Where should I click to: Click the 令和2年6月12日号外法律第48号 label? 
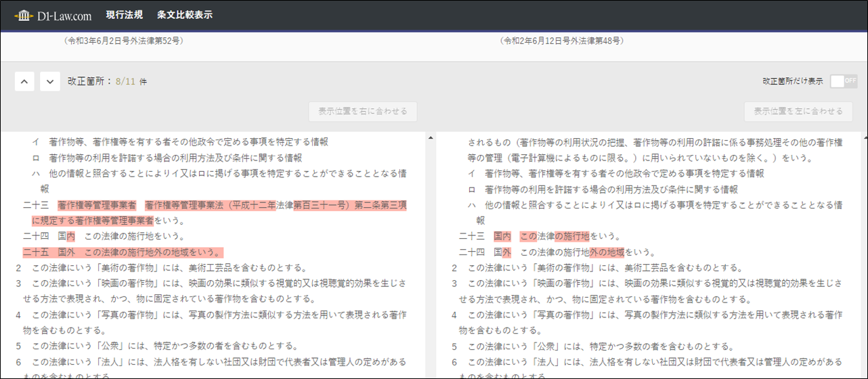tap(561, 41)
